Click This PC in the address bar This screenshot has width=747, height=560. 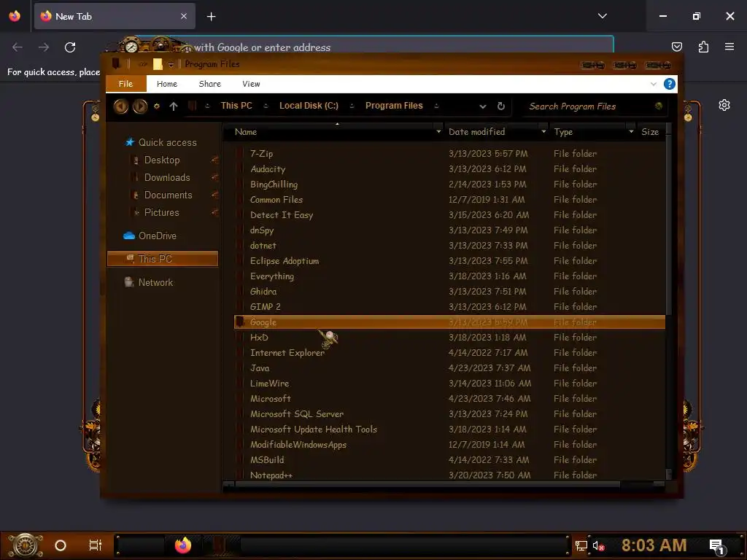point(236,106)
